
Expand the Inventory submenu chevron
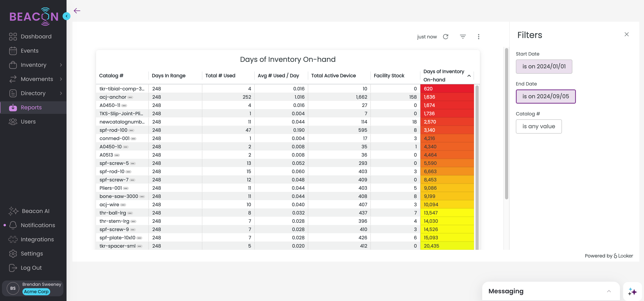pyautogui.click(x=61, y=65)
